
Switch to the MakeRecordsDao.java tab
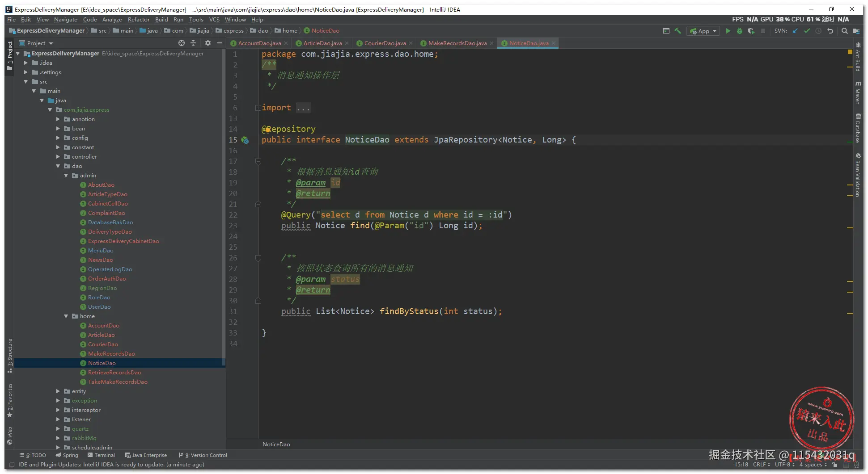coord(457,43)
